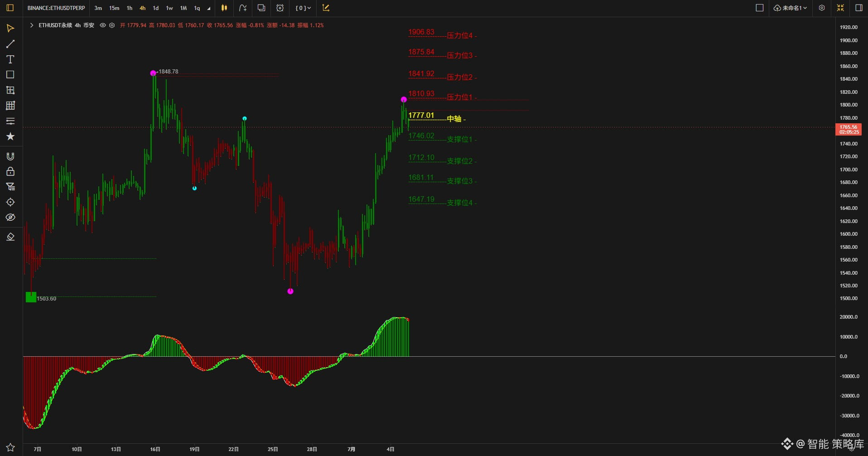The height and width of the screenshot is (456, 868).
Task: Click the star icon at sidebar bottom
Action: (x=10, y=447)
